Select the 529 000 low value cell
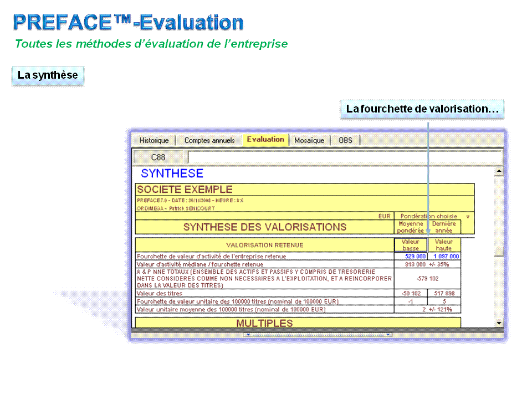The height and width of the screenshot is (399, 532). (x=411, y=256)
